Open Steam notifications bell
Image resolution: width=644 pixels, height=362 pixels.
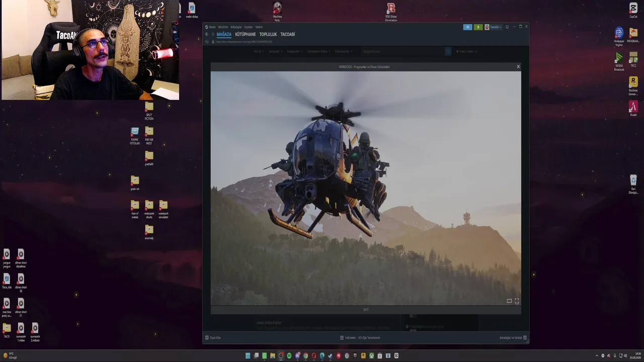478,27
